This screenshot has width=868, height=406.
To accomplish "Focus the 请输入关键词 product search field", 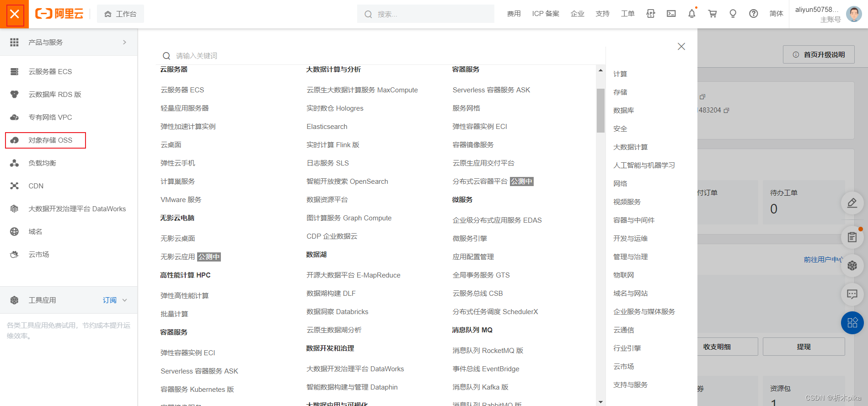I will click(x=380, y=56).
